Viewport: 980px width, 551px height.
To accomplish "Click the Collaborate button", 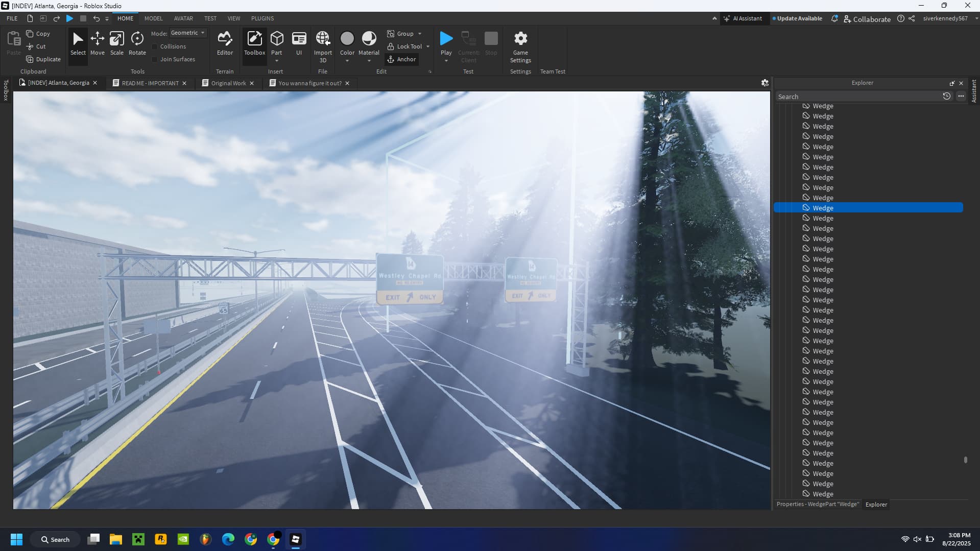I will coord(867,19).
